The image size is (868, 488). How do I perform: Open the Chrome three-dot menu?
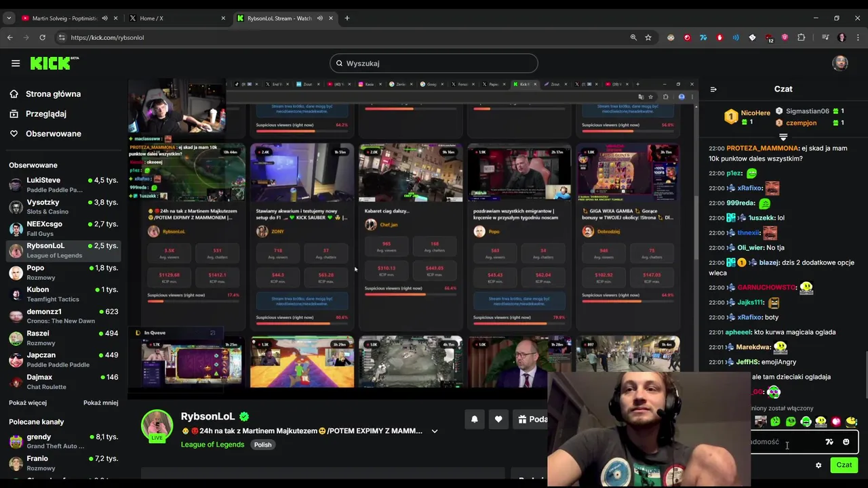pos(858,37)
